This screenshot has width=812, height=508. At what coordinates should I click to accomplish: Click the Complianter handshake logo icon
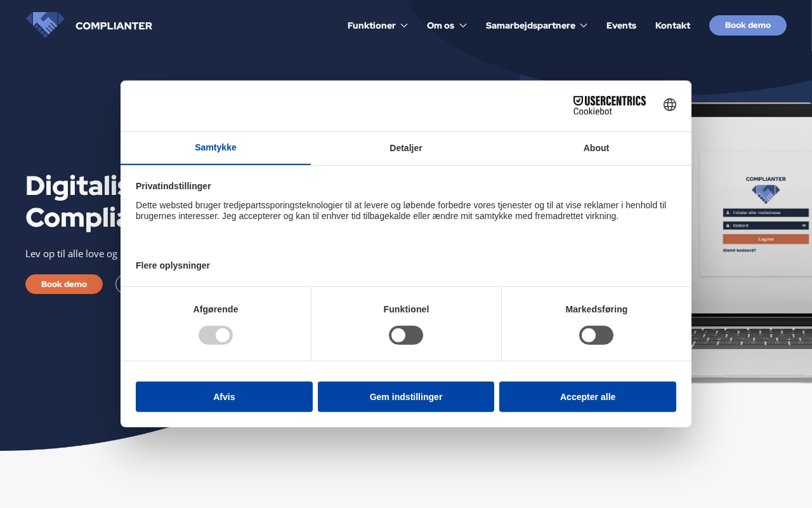(45, 25)
